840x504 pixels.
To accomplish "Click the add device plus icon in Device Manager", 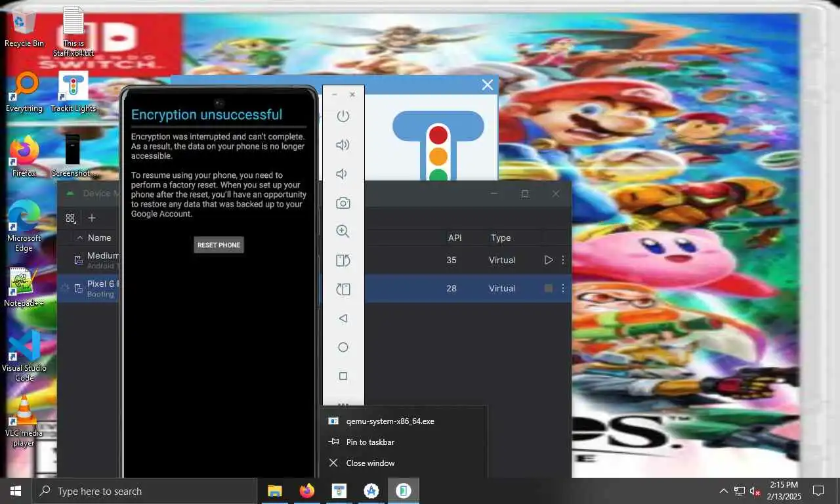I will 92,218.
